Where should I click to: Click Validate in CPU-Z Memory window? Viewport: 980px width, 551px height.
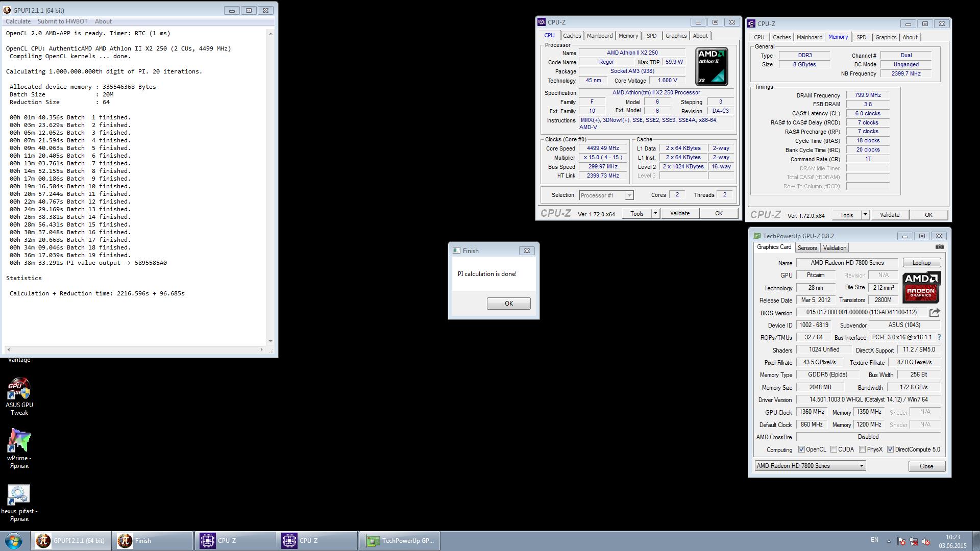[x=889, y=215]
